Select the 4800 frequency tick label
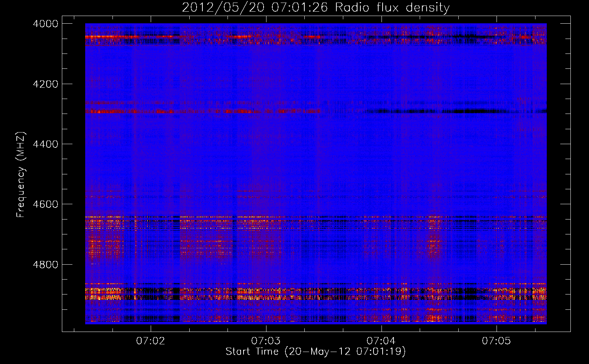Viewport: 589px width, 364px height. (x=46, y=265)
